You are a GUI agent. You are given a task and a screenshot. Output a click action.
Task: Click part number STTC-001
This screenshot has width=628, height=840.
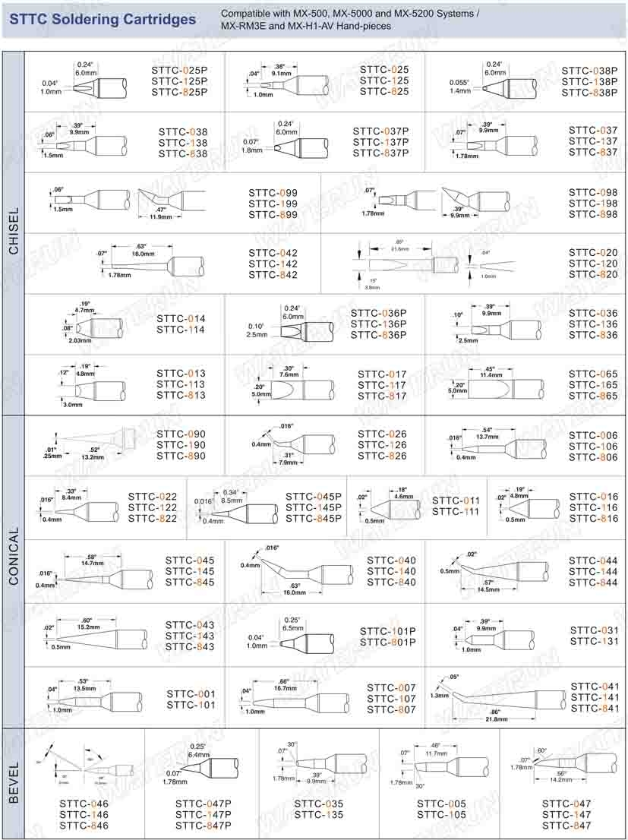(x=191, y=694)
